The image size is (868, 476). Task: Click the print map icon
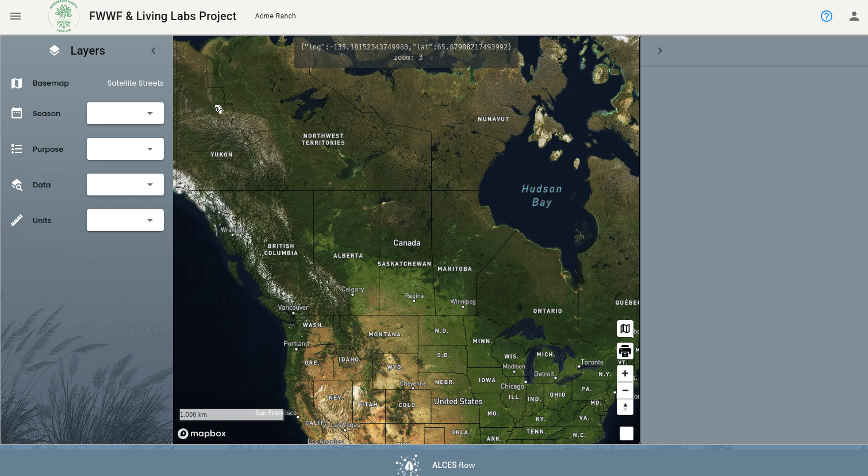point(625,351)
